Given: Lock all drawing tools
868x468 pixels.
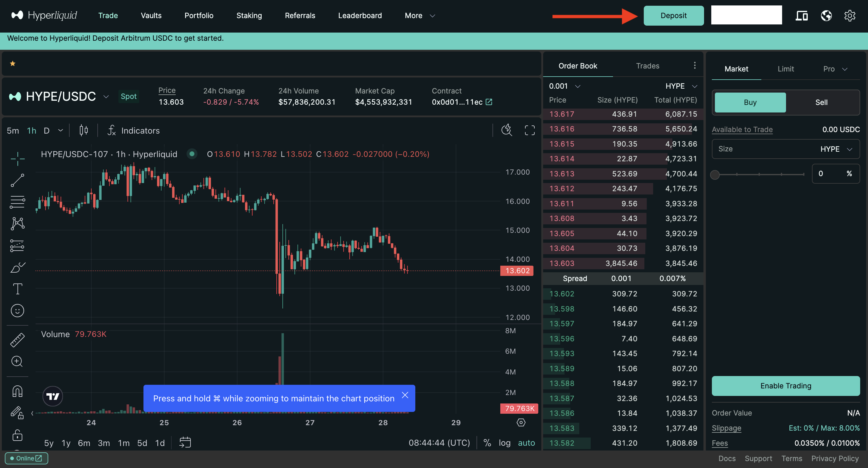Looking at the screenshot, I should (17, 435).
